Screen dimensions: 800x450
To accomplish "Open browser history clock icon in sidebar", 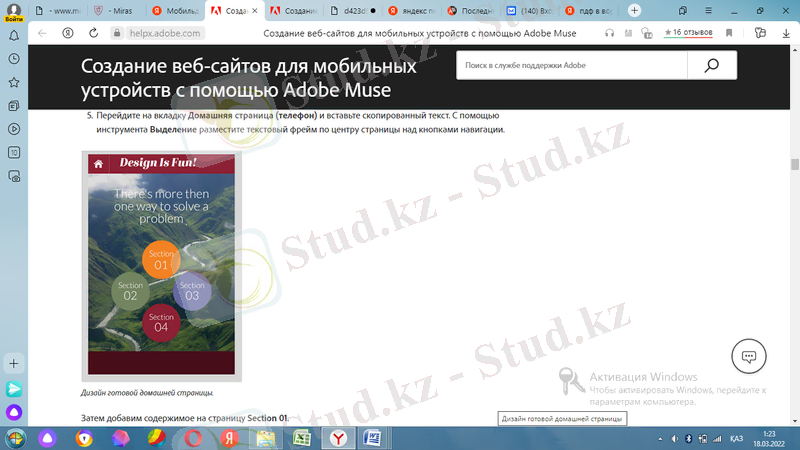I will click(x=14, y=58).
